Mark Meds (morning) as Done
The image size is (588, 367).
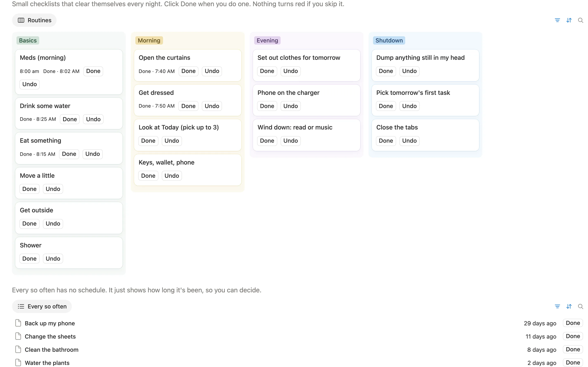[93, 71]
